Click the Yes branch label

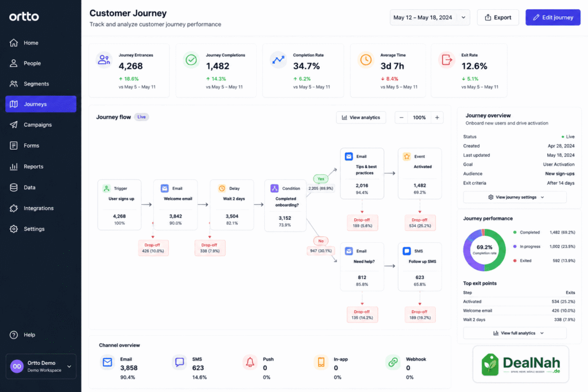point(320,178)
